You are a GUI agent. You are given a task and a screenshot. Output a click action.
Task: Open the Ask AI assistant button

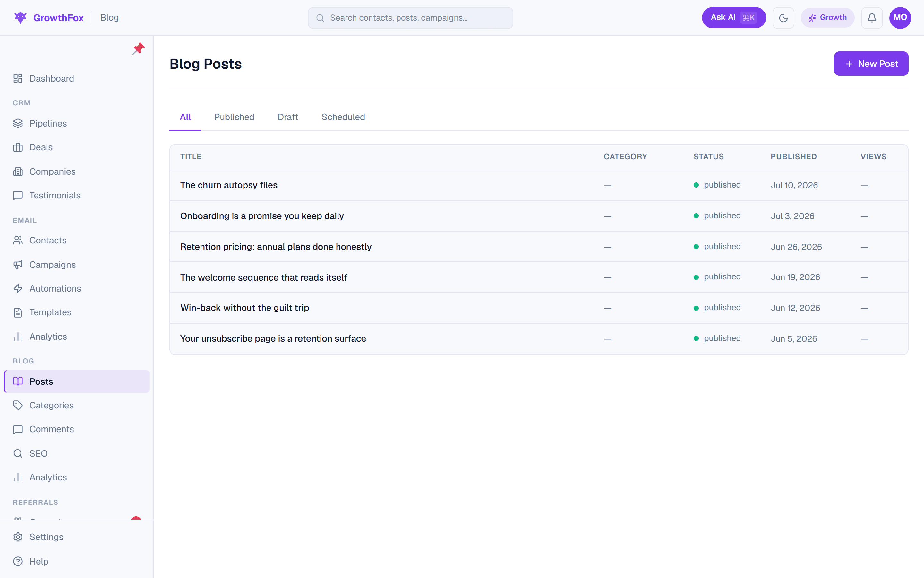(x=733, y=18)
